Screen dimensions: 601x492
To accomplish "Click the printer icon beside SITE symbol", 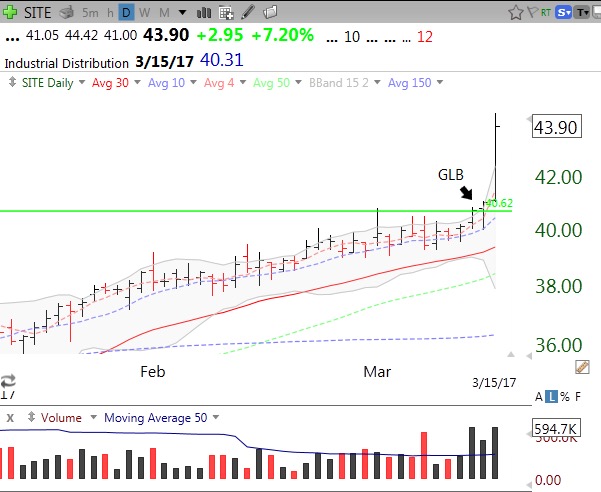I will 66,13.
